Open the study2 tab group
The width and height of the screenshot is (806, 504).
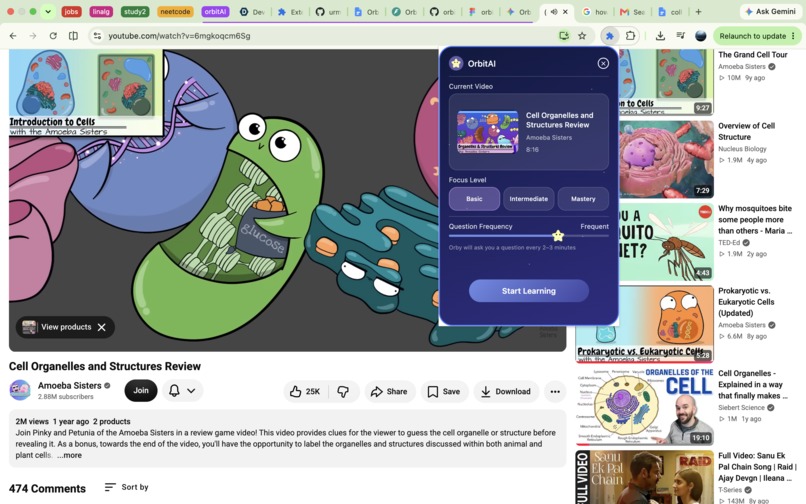pos(135,11)
